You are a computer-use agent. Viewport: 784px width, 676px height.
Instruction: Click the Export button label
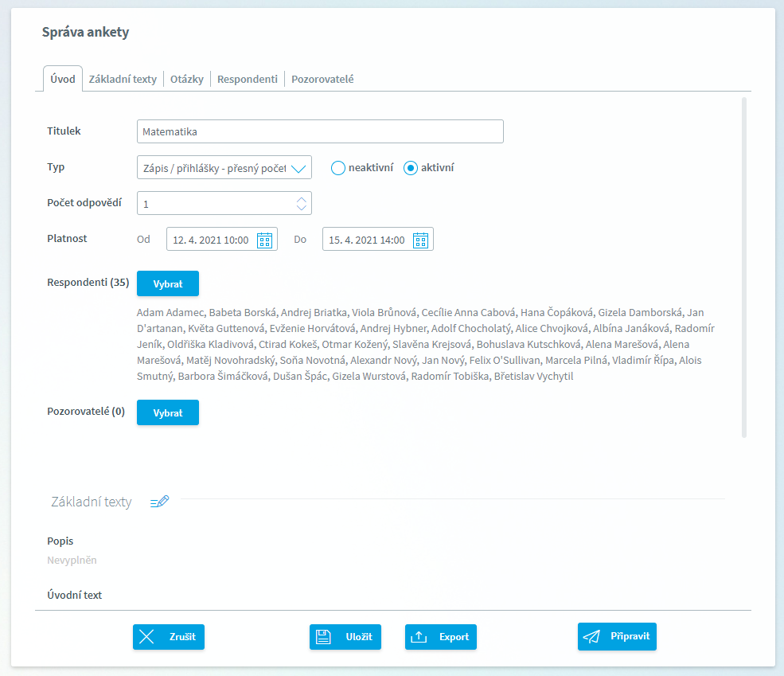(x=454, y=636)
